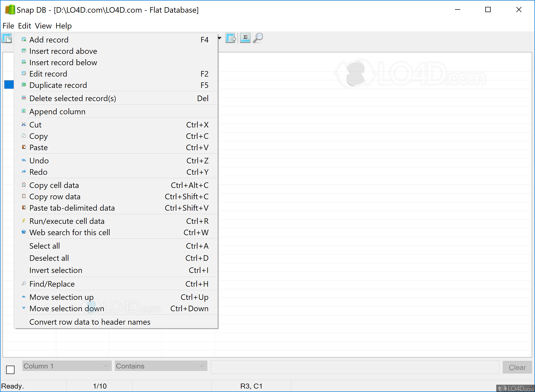
Task: Choose Duplicate record from the menu
Action: pos(58,85)
